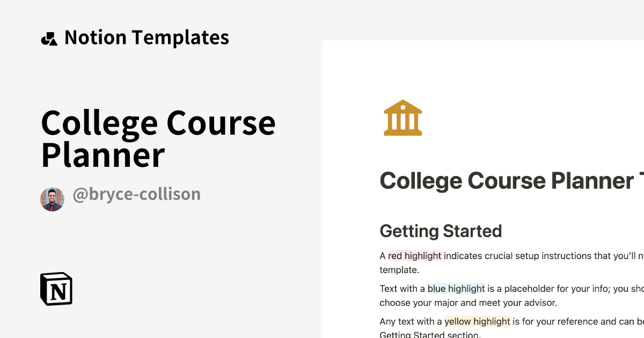Click the word 'template.' in first paragraph
Image resolution: width=644 pixels, height=338 pixels.
tap(399, 270)
